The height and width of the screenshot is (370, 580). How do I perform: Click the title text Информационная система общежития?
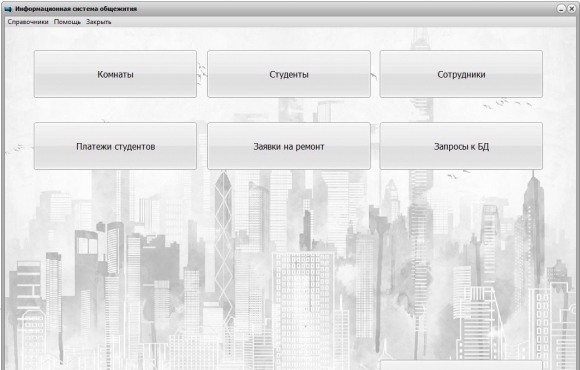click(x=76, y=9)
